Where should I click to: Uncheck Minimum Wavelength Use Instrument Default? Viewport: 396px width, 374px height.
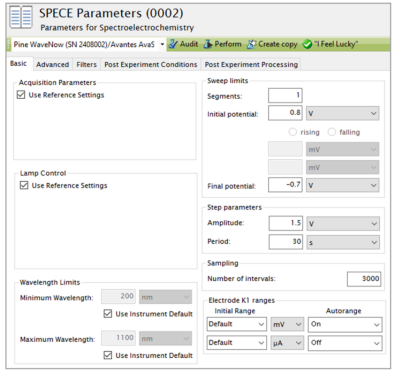(108, 314)
